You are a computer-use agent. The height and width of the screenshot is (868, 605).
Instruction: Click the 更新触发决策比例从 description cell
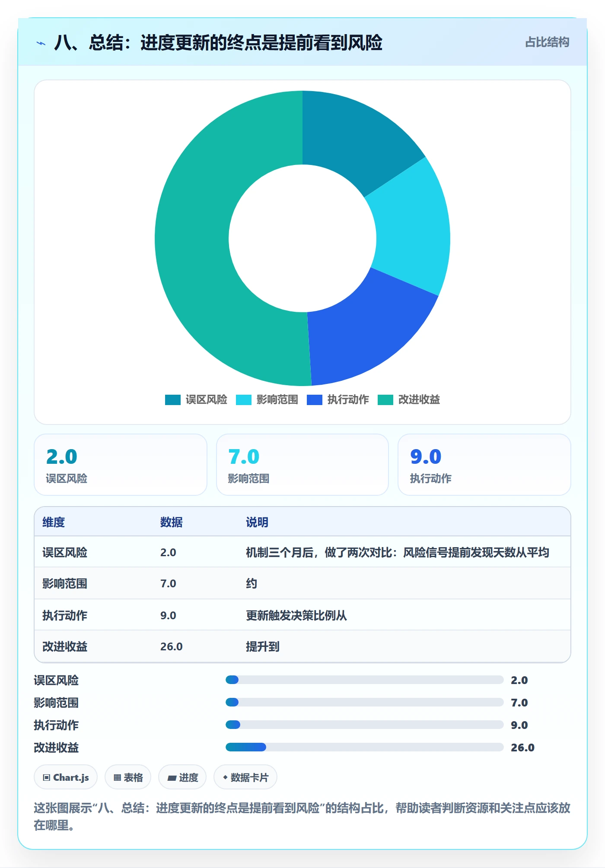(296, 615)
